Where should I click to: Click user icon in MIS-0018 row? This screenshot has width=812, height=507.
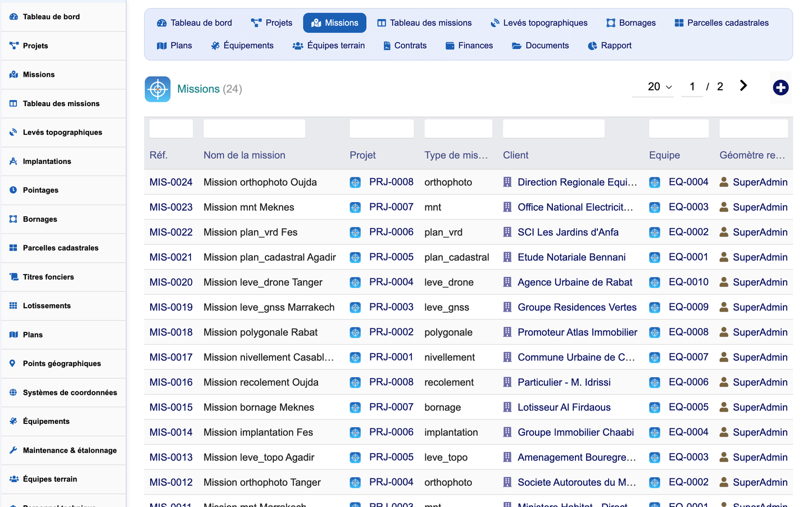click(724, 332)
